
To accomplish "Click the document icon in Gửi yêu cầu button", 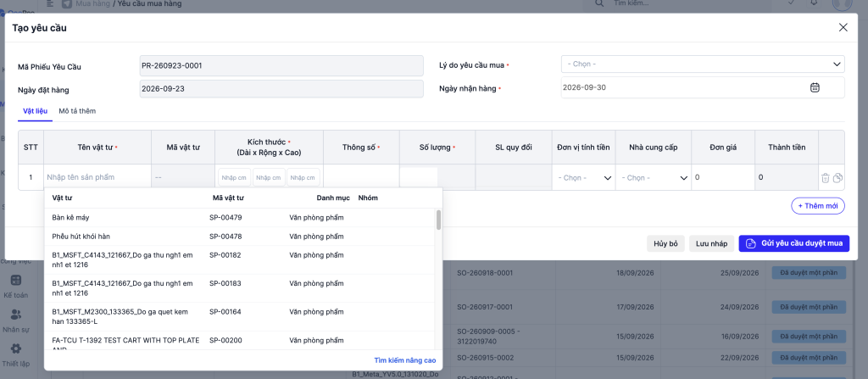I will pos(751,244).
